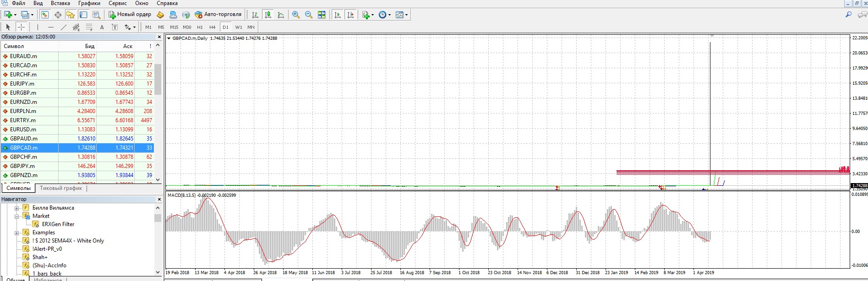Switch to M1 timeframe

(148, 27)
